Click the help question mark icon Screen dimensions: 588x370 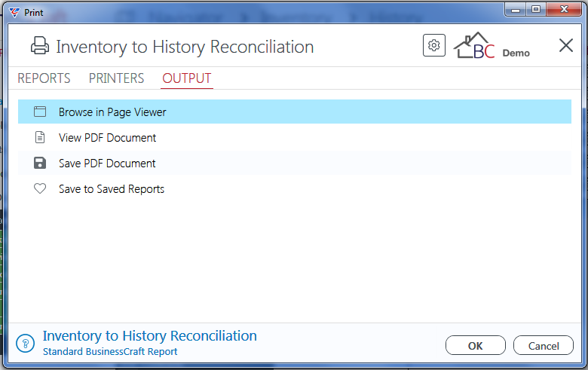[25, 344]
